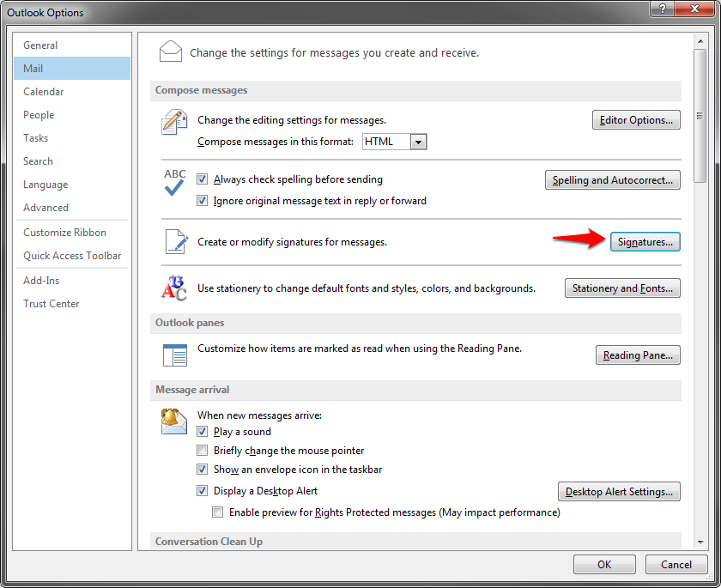Toggle Ignore original message text in reply
The width and height of the screenshot is (721, 588).
click(202, 201)
